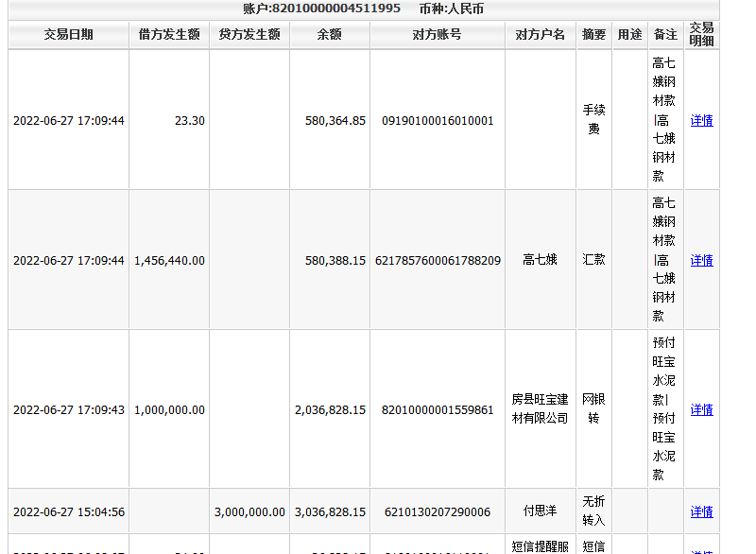The height and width of the screenshot is (554, 756).
Task: Click account number 6217857600061788209
Action: click(x=438, y=260)
